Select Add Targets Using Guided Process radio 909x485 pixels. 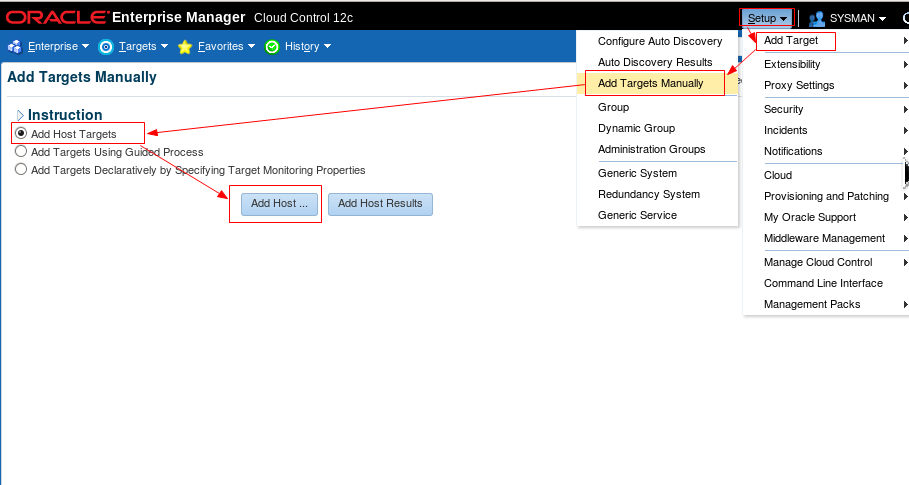(x=21, y=151)
